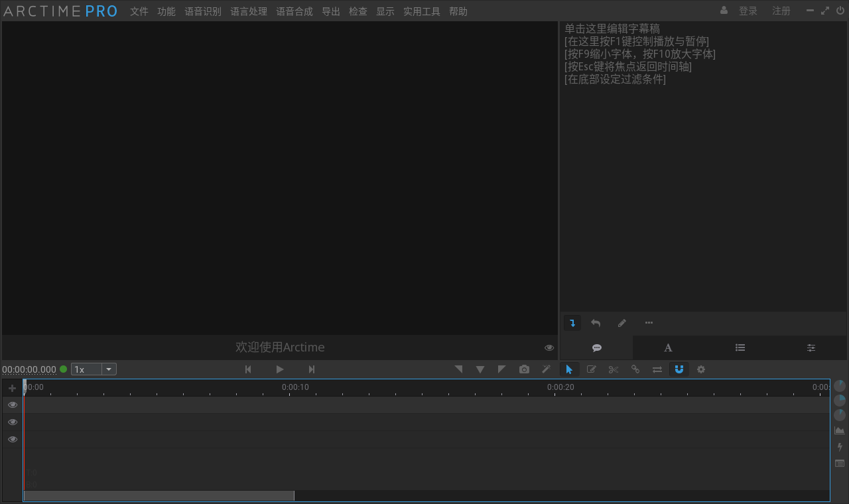Click the magic wand tool icon
Image resolution: width=849 pixels, height=504 pixels.
(547, 369)
